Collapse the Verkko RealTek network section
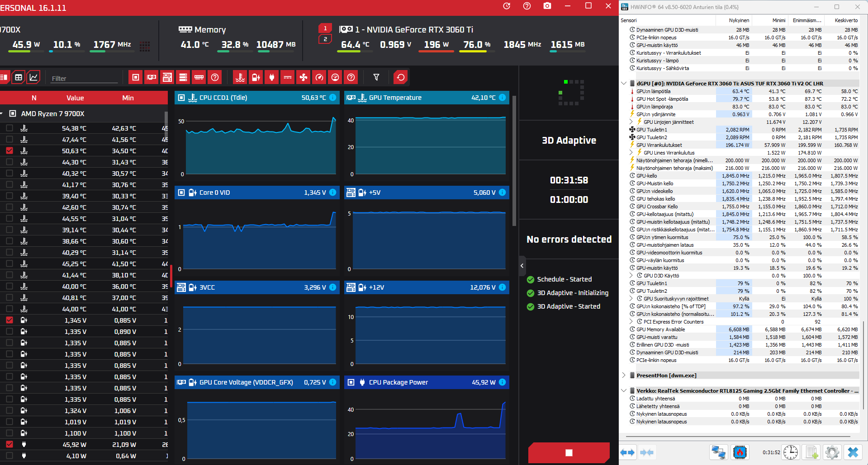The width and height of the screenshot is (868, 465). (624, 390)
